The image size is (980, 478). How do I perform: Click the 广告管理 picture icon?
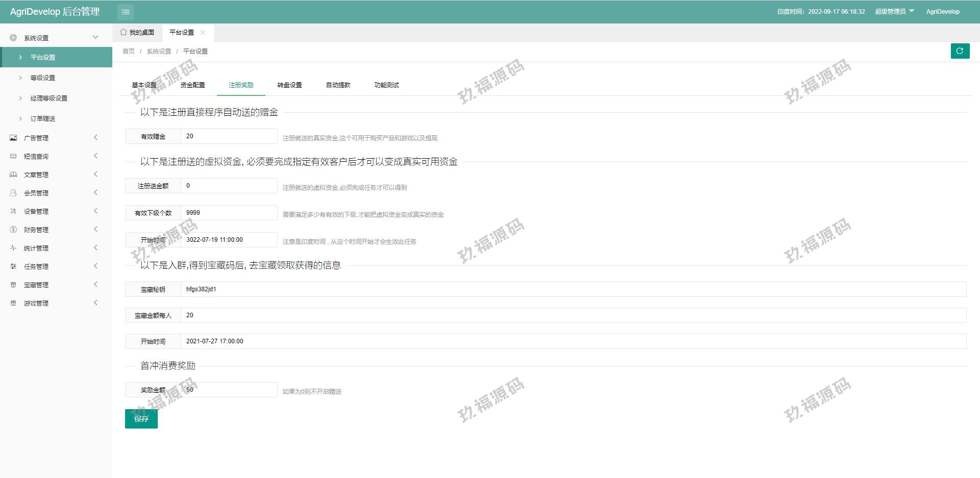pyautogui.click(x=13, y=138)
